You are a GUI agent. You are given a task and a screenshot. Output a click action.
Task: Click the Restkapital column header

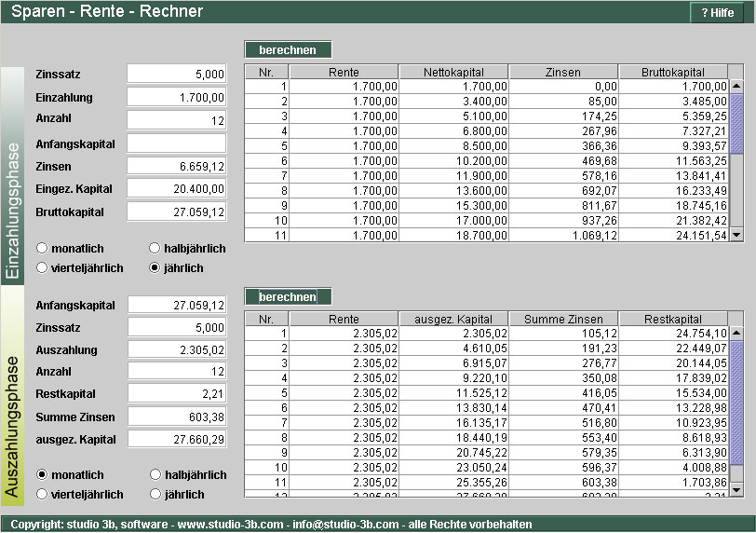click(673, 320)
